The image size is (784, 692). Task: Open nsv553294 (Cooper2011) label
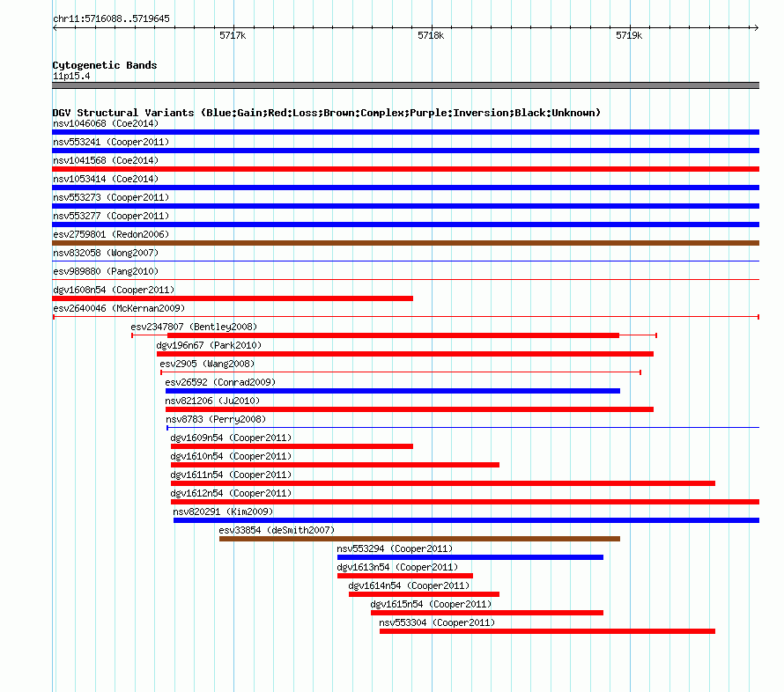tap(395, 548)
